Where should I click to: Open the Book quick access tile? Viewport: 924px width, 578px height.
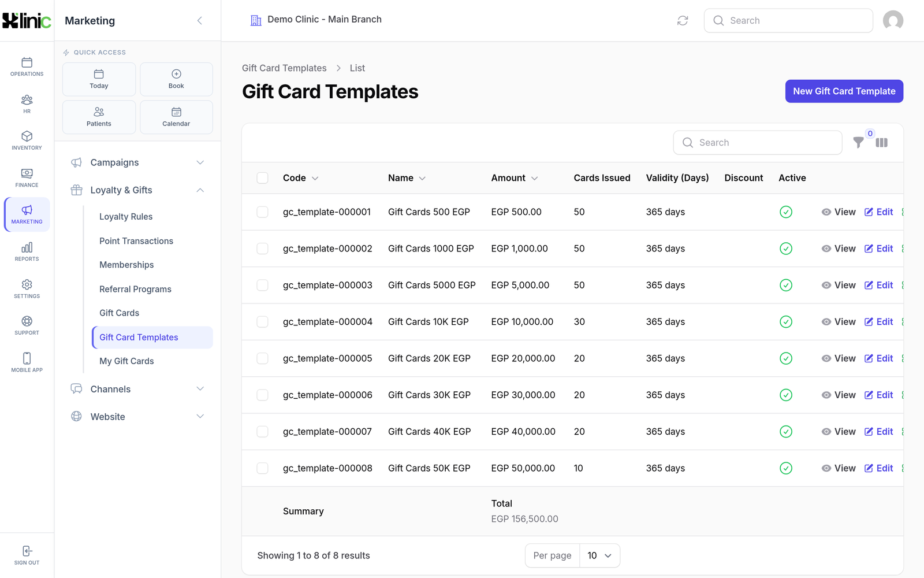coord(176,79)
